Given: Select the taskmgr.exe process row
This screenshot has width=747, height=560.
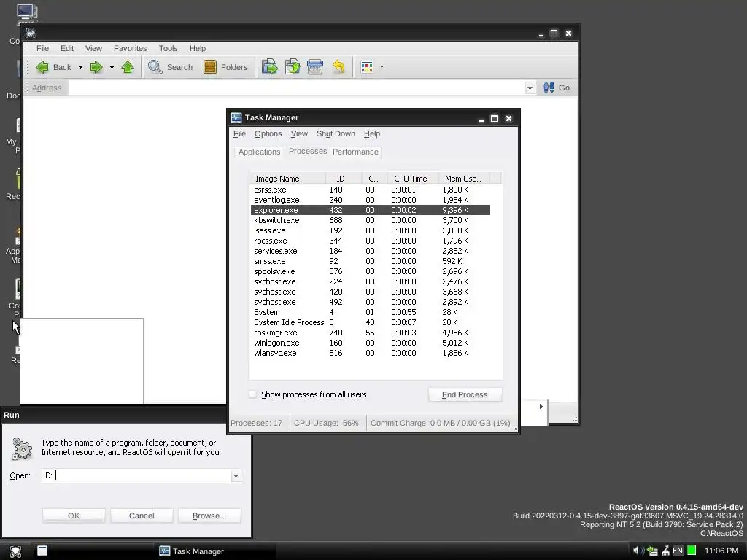Looking at the screenshot, I should [370, 332].
